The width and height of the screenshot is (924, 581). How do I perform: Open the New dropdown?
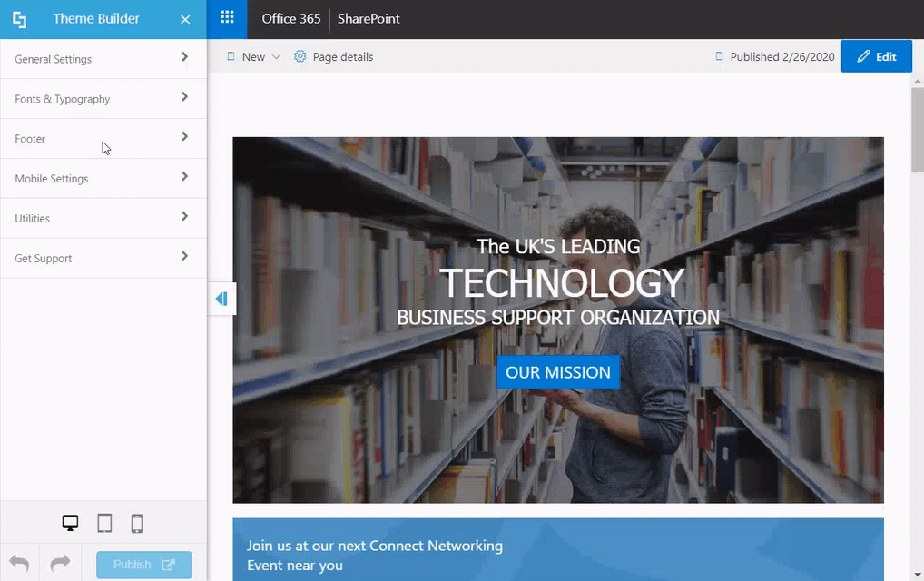251,55
